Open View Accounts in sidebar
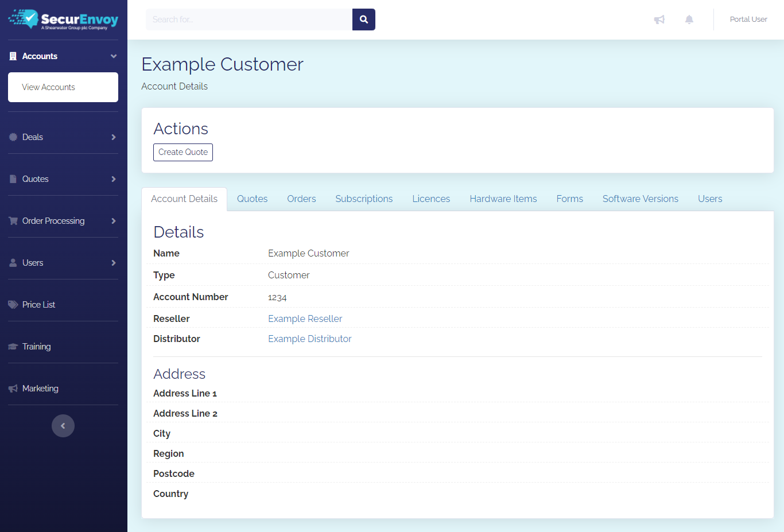784x532 pixels. click(x=63, y=87)
